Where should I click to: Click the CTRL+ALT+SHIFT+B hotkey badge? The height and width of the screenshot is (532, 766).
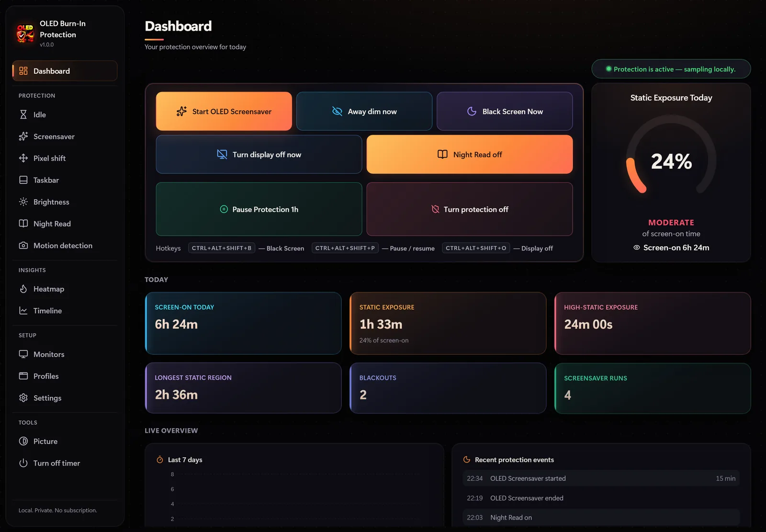point(222,248)
